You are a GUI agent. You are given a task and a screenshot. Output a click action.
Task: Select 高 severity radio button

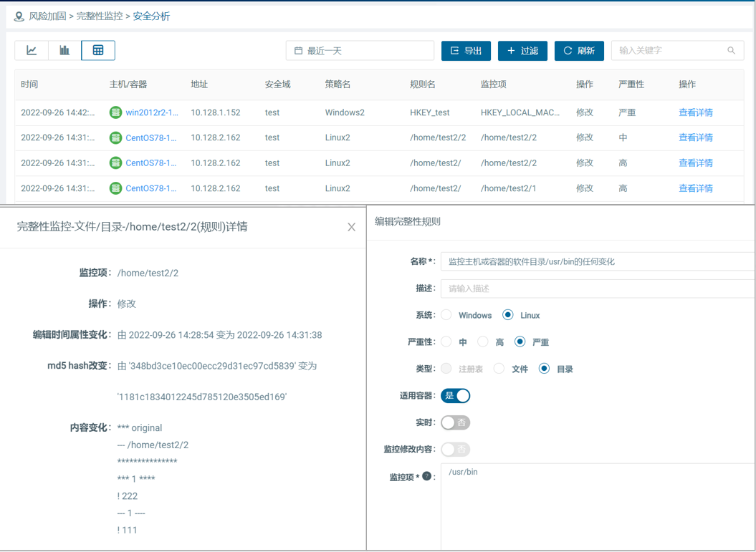tap(483, 342)
